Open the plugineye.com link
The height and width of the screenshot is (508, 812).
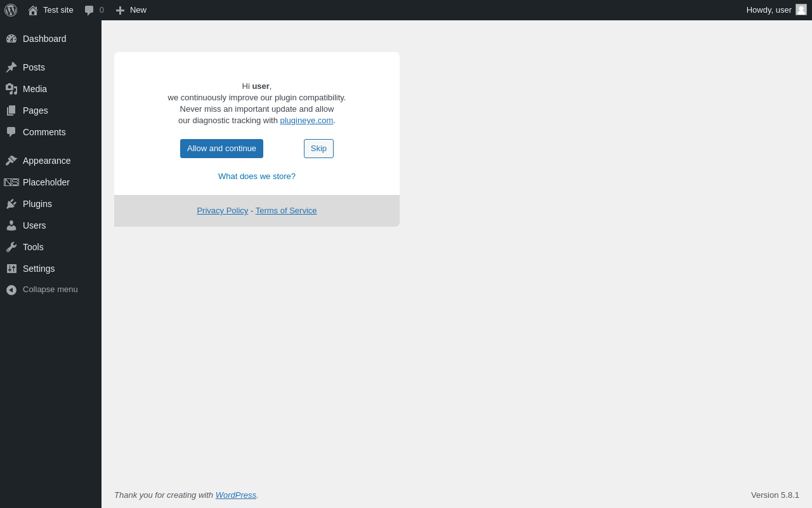[x=306, y=121]
